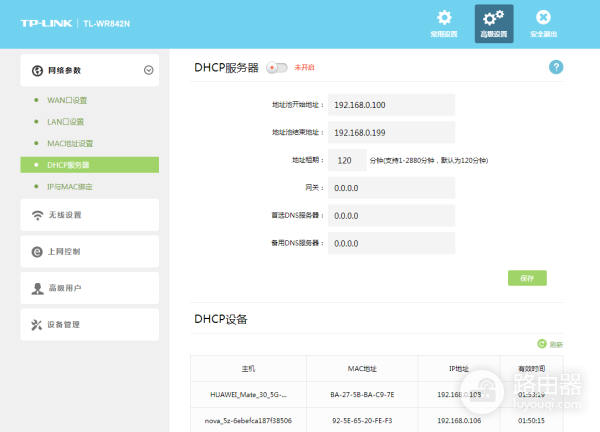Image resolution: width=600 pixels, height=432 pixels.
Task: Open 上网控制 internet control section
Action: coord(89,252)
